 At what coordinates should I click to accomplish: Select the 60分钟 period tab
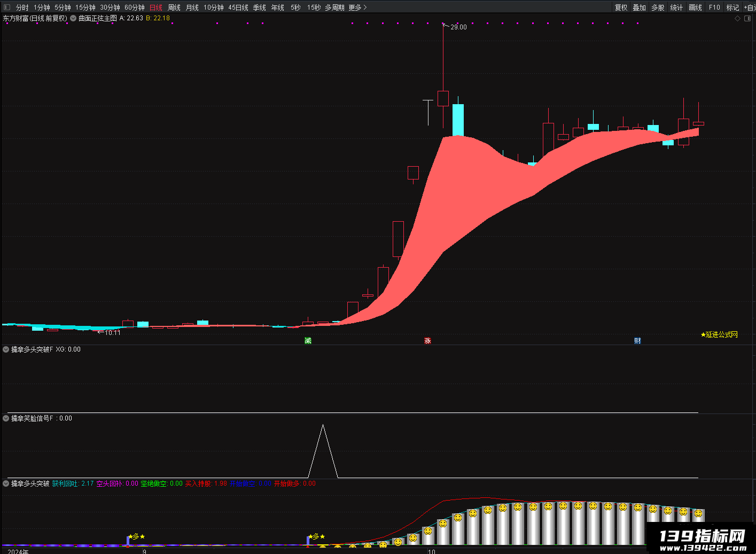(135, 7)
